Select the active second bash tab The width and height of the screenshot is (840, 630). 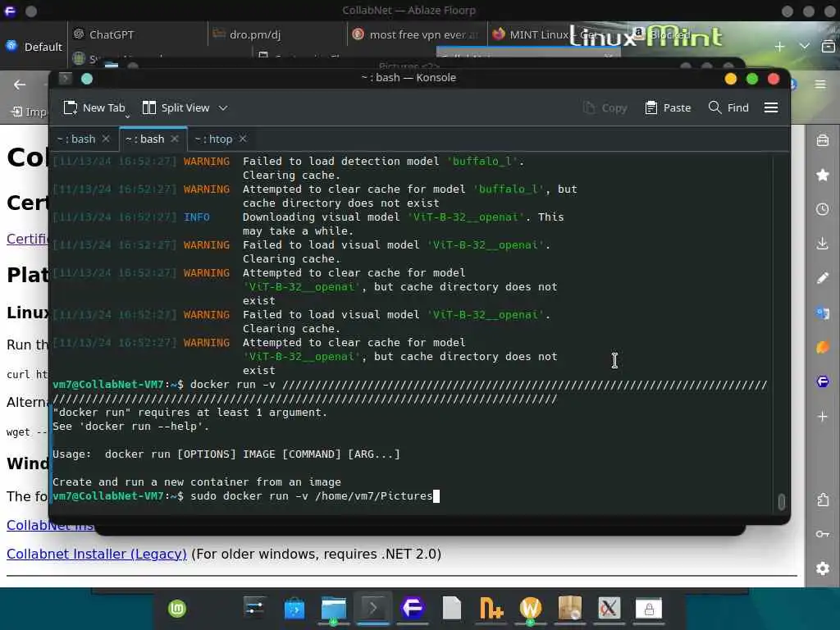click(x=144, y=139)
